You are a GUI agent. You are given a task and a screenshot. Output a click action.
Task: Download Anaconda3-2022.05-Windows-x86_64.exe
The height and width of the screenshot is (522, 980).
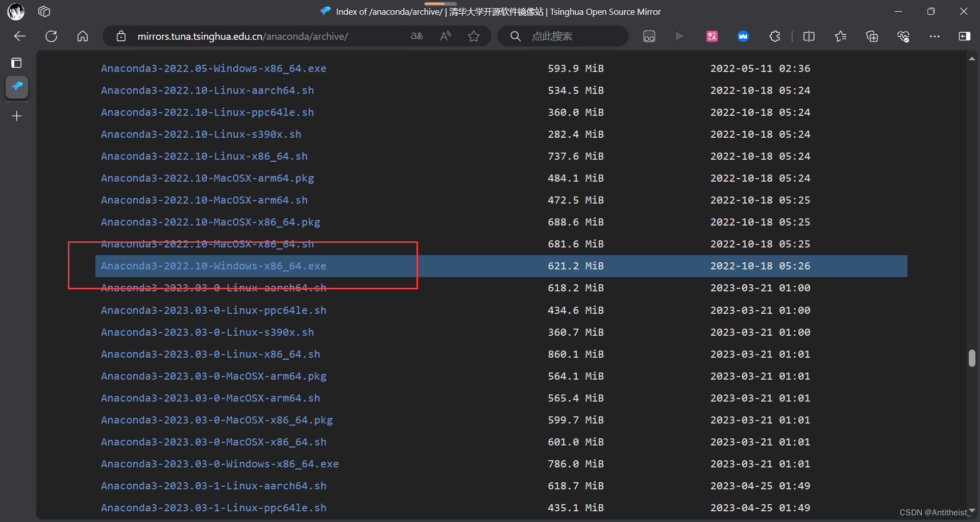(x=213, y=68)
